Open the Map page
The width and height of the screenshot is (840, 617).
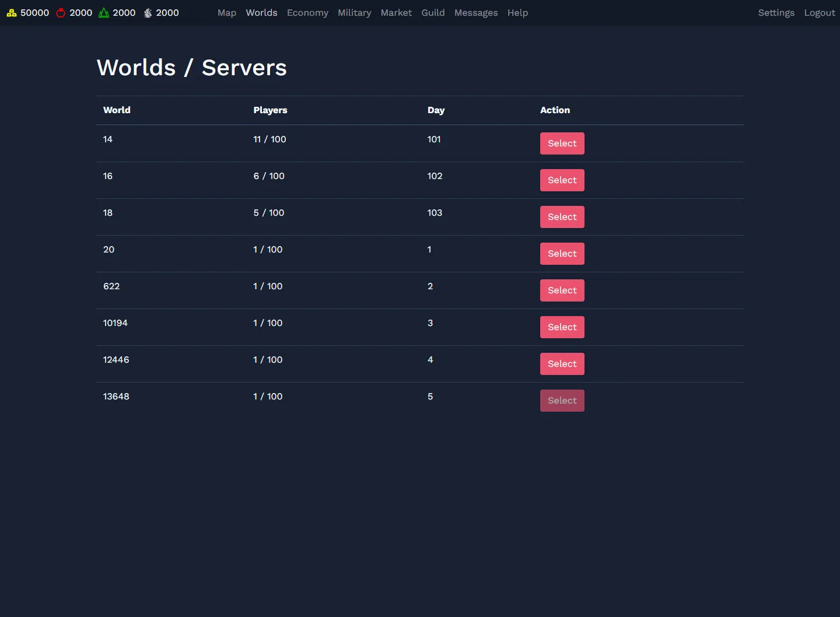(227, 13)
